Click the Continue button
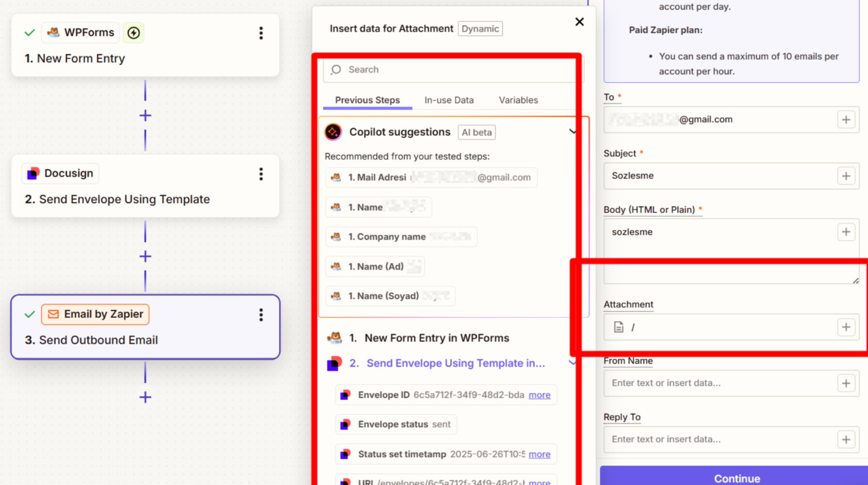 (x=736, y=477)
